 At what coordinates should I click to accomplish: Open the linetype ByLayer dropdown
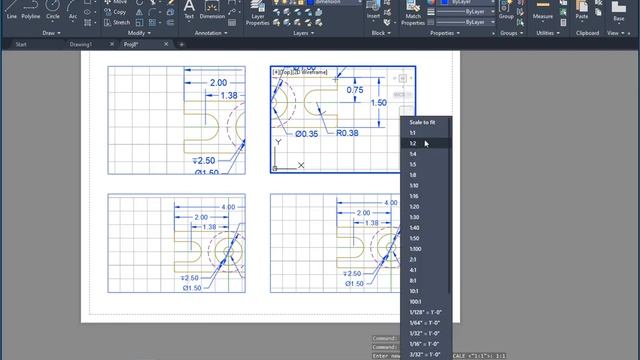coord(466,22)
